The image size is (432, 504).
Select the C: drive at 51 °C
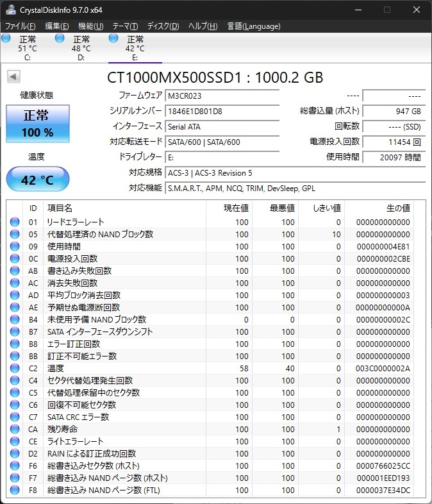tap(28, 48)
